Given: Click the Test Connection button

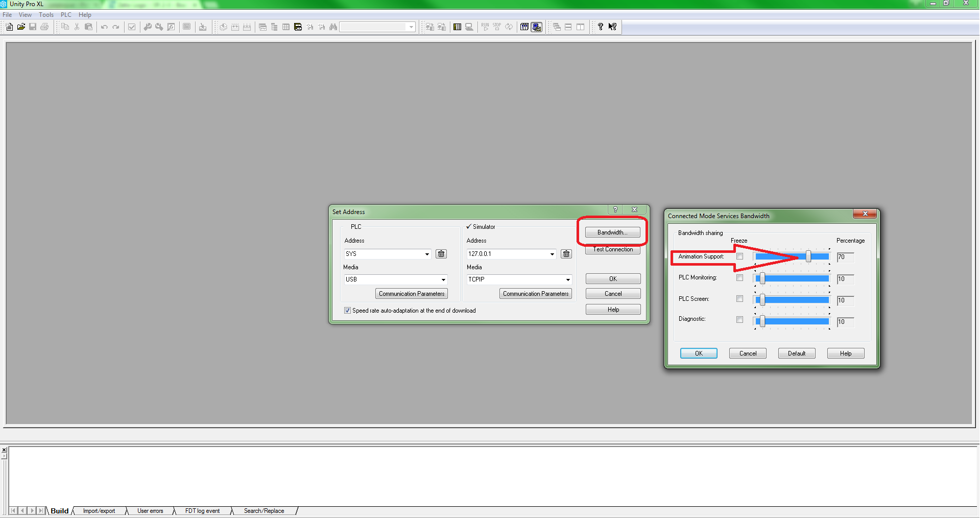Looking at the screenshot, I should [x=613, y=250].
